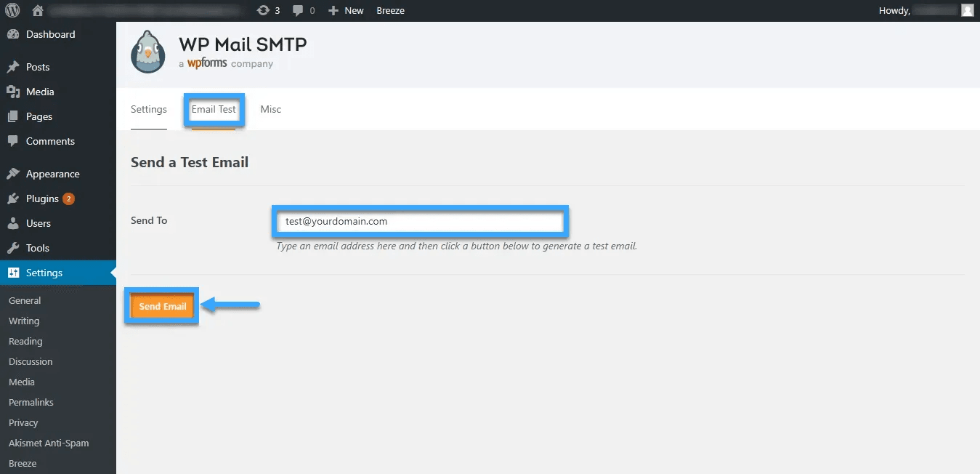The height and width of the screenshot is (474, 980).
Task: Click inside the Send To email field
Action: click(x=420, y=221)
